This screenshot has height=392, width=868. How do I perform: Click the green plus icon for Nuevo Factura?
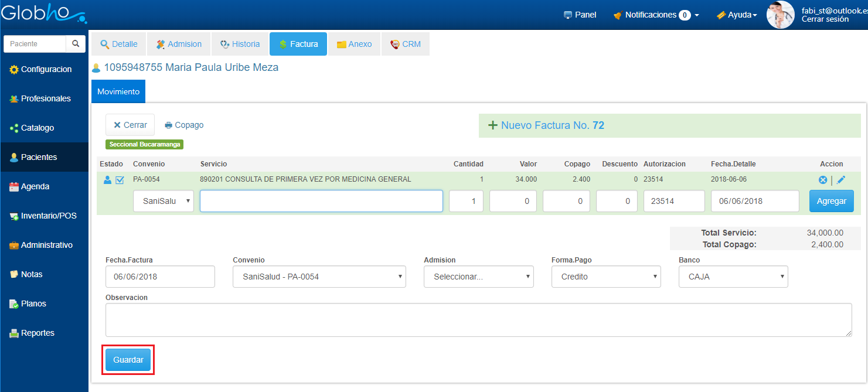pos(492,125)
